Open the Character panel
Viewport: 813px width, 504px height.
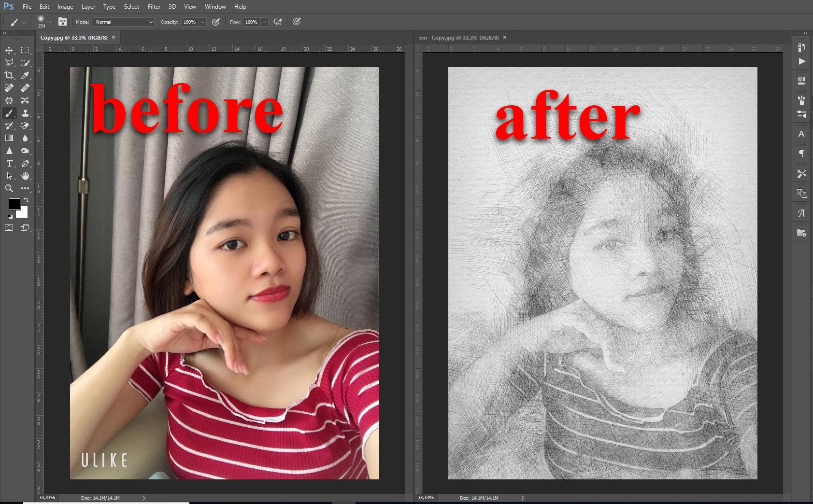click(x=801, y=134)
